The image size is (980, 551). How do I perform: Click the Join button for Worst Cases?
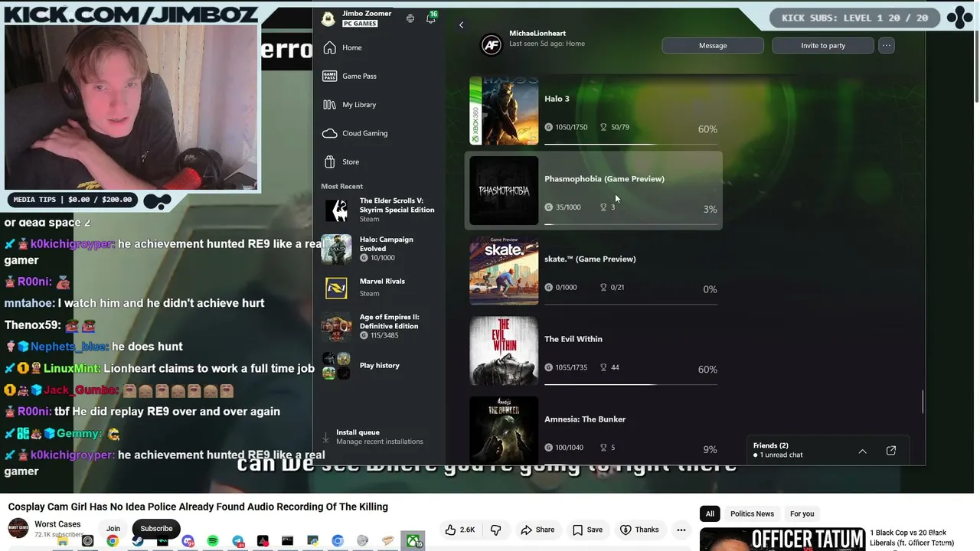(113, 529)
